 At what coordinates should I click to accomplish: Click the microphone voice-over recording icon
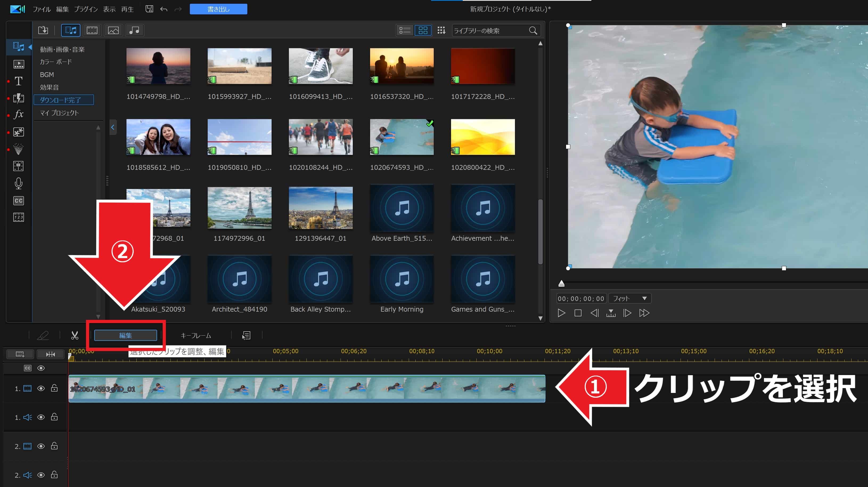tap(19, 183)
